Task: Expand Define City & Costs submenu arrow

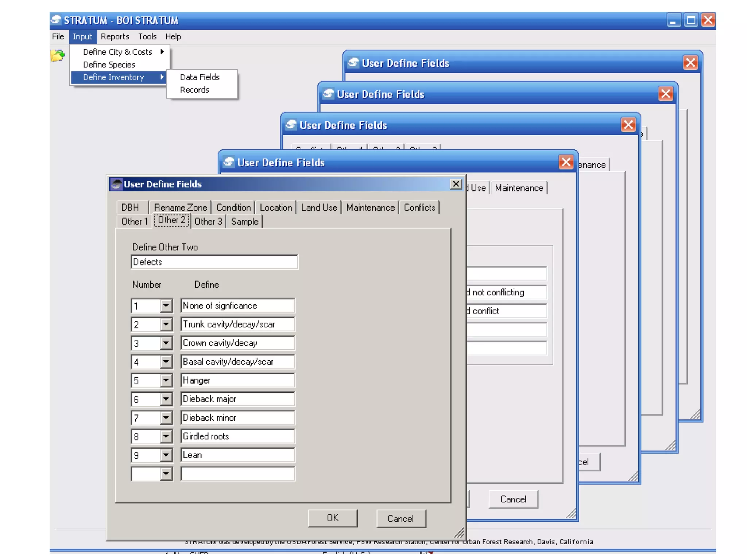Action: tap(162, 52)
